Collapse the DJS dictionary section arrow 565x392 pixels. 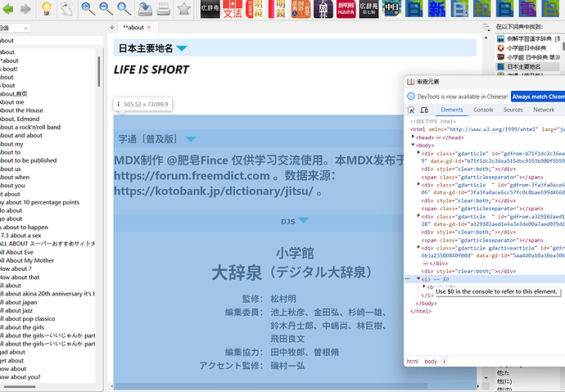[x=303, y=221]
